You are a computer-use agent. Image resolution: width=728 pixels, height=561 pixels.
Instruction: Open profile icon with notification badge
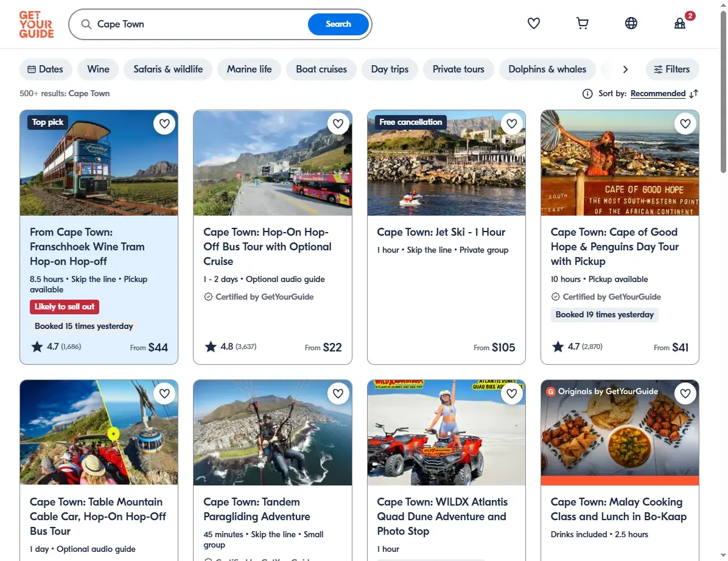(680, 23)
